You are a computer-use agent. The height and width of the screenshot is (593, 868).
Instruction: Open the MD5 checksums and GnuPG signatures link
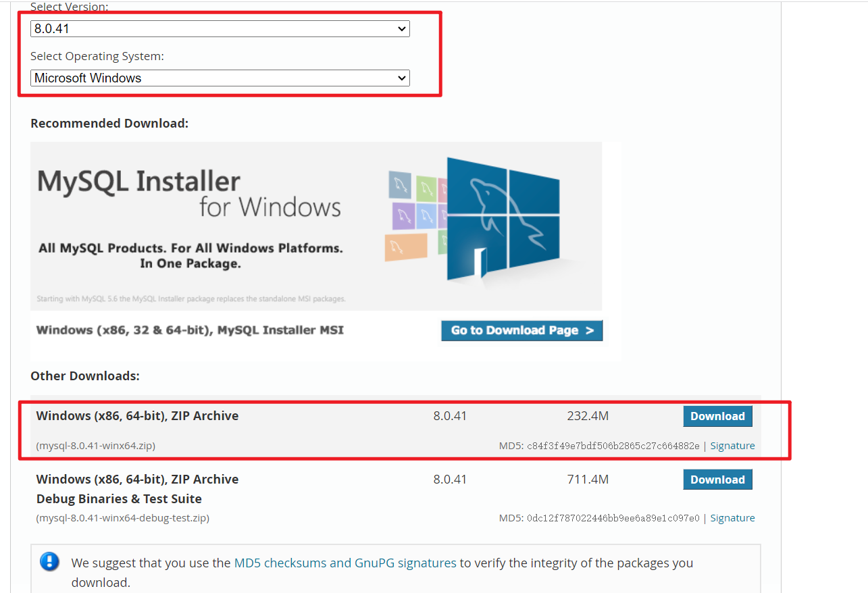(345, 563)
